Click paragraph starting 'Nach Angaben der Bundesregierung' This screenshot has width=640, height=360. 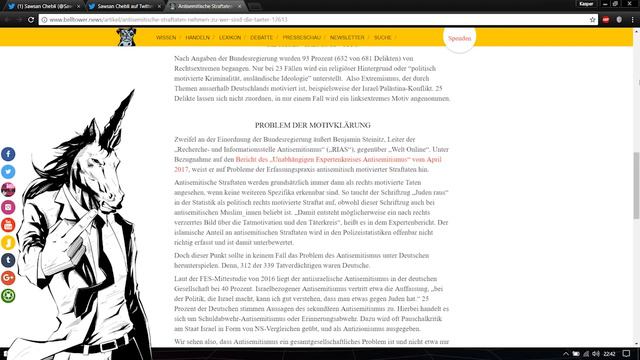pos(312,78)
